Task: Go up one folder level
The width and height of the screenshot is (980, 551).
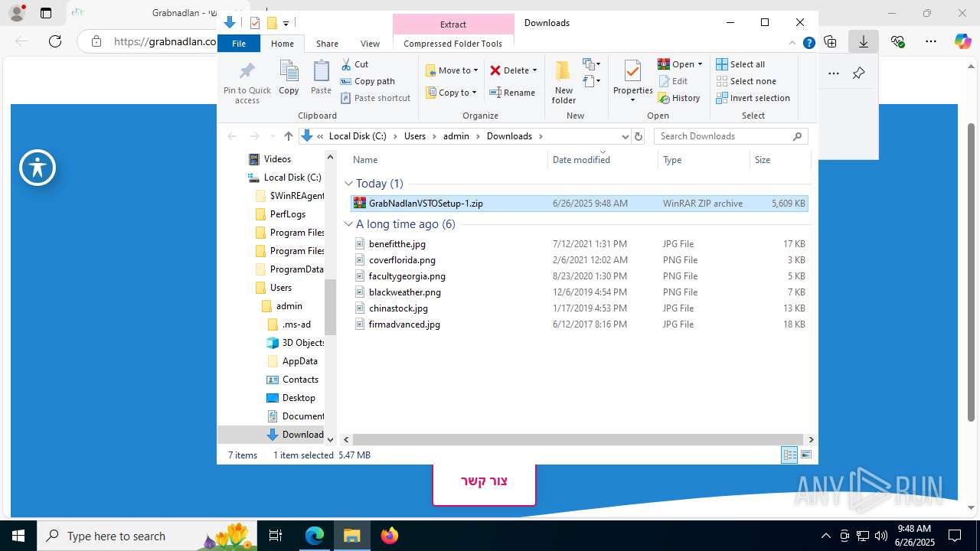Action: click(x=288, y=136)
